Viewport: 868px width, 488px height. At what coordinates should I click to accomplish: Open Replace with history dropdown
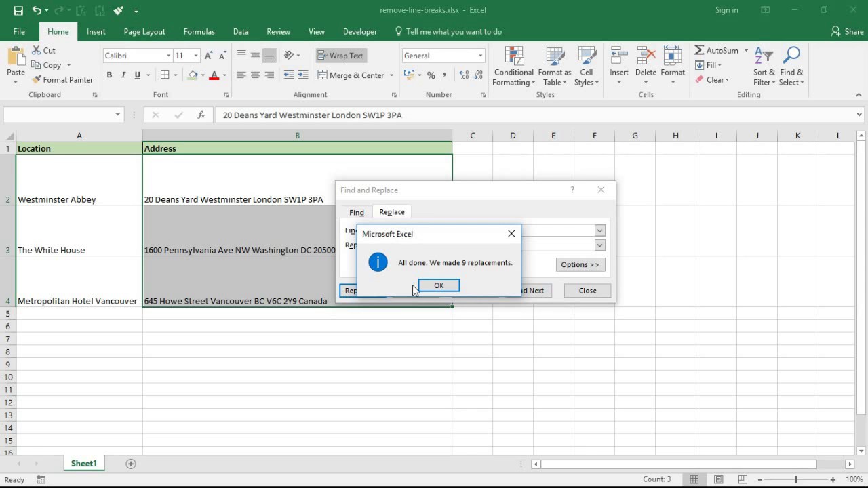599,245
